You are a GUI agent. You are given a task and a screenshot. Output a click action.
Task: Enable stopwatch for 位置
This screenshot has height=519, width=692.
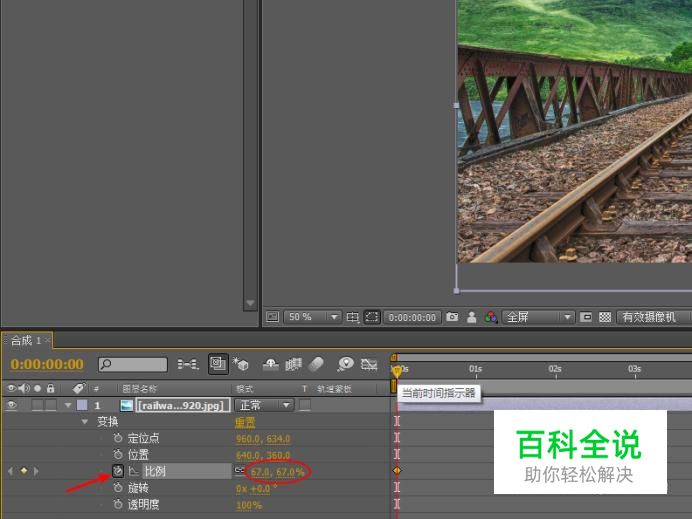point(117,455)
